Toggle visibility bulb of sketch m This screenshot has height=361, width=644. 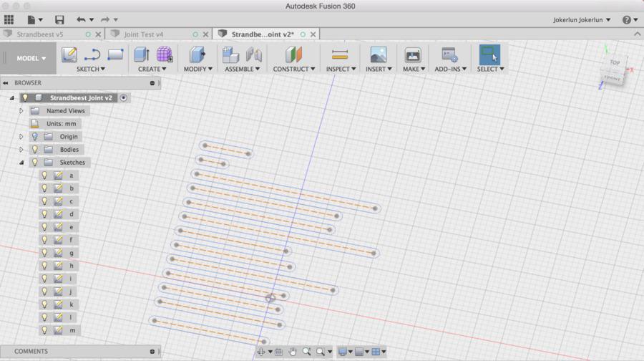click(x=44, y=330)
